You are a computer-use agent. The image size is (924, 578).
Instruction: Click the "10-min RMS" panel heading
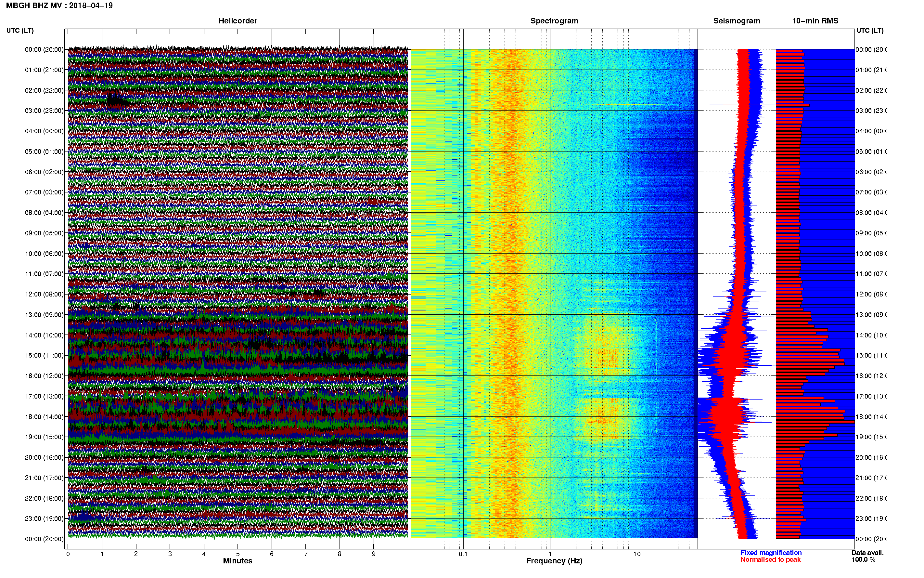[x=815, y=21]
